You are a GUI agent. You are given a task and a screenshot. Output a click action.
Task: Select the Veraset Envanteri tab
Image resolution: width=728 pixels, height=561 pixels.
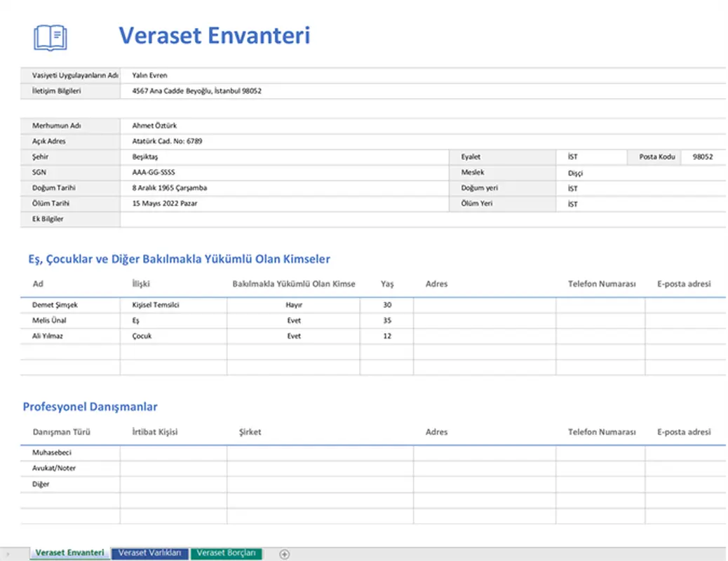[x=69, y=553]
